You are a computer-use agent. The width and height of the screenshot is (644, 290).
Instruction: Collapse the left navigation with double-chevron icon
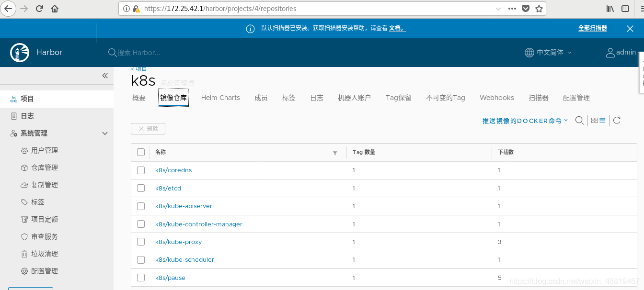tap(105, 76)
